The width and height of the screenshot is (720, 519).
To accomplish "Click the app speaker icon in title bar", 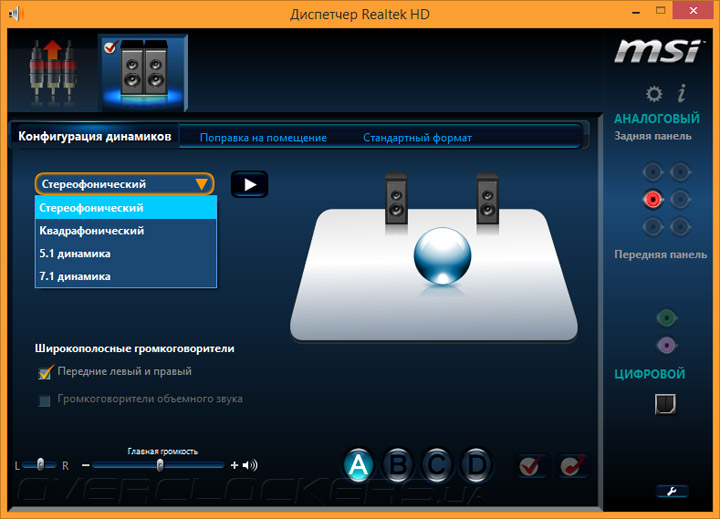I will (16, 13).
